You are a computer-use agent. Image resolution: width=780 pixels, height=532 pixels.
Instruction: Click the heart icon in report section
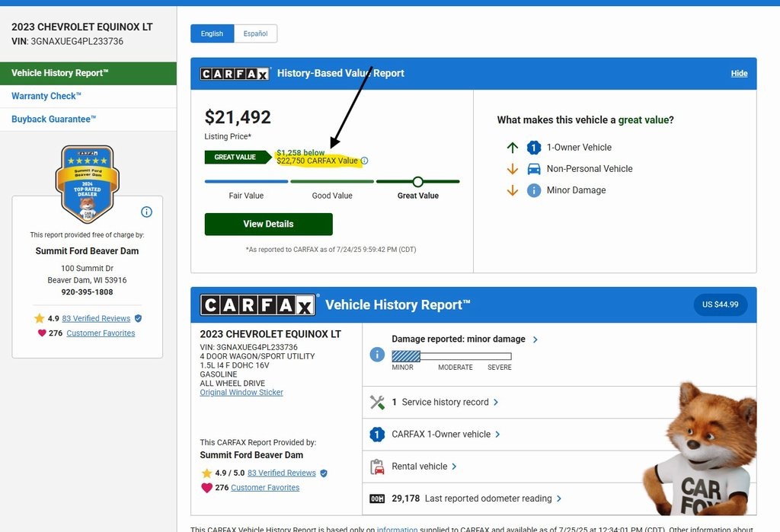(207, 488)
